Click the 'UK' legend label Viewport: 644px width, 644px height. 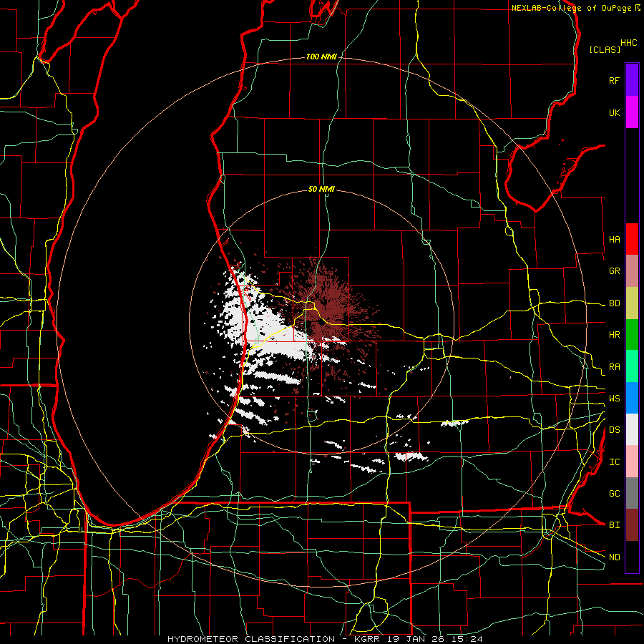[x=614, y=112]
